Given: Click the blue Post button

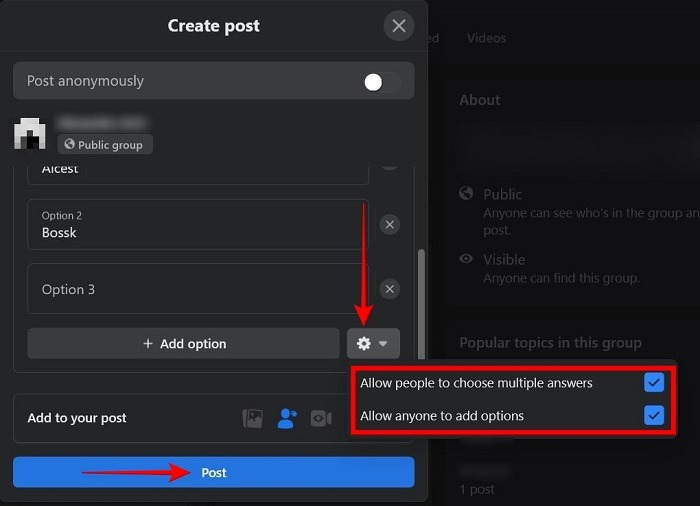Looking at the screenshot, I should (213, 472).
